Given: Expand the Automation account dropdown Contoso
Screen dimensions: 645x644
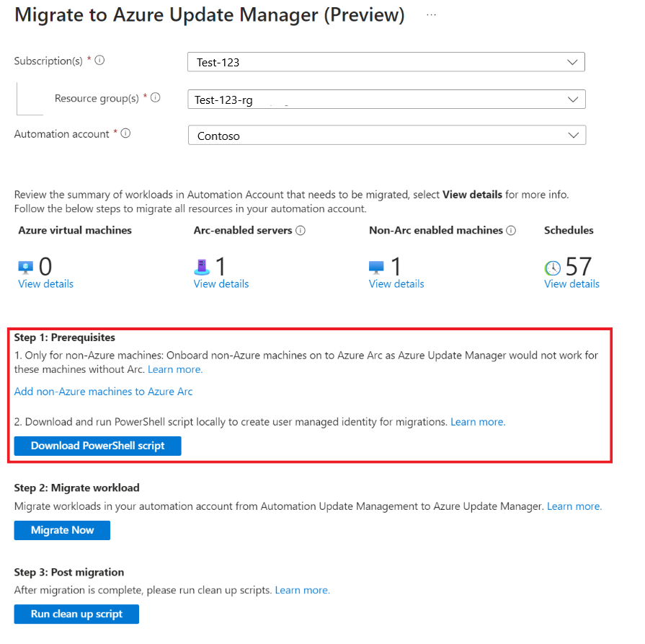Looking at the screenshot, I should 387,135.
